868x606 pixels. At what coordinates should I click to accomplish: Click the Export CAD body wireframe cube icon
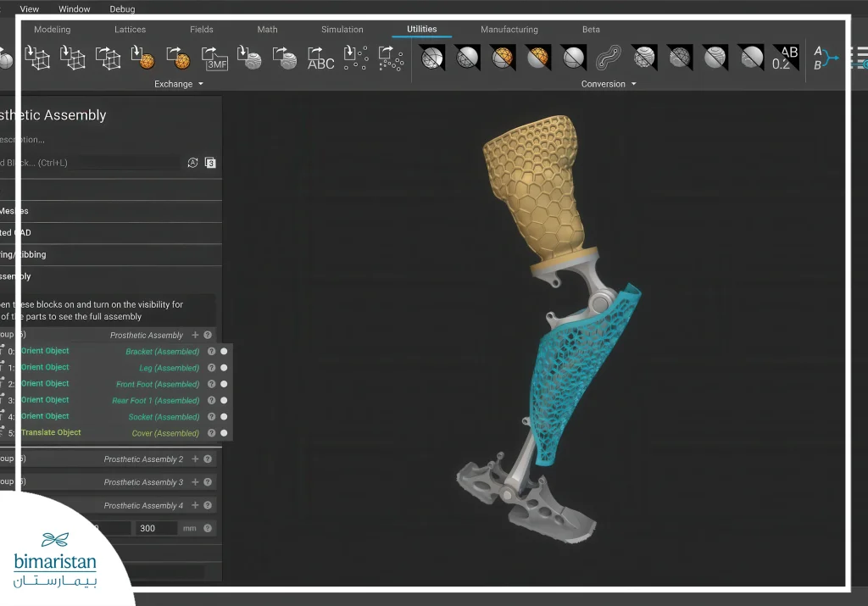point(108,58)
